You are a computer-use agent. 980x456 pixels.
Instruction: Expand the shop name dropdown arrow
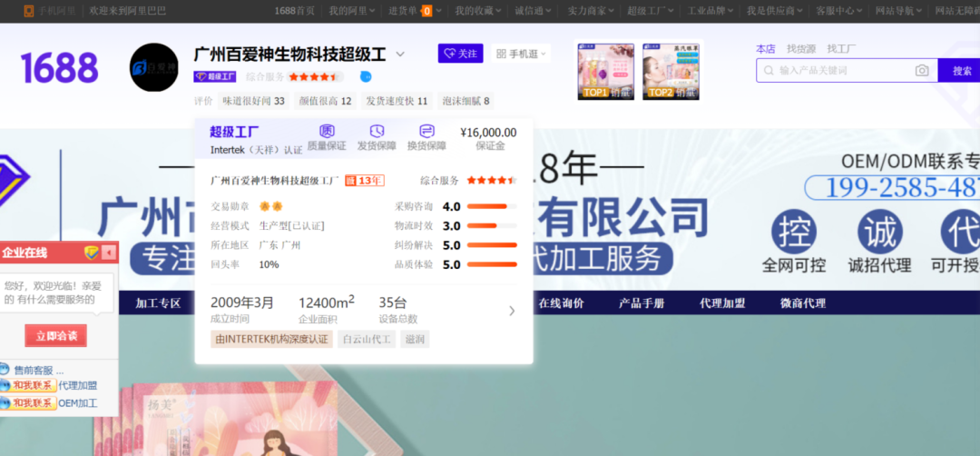[400, 55]
